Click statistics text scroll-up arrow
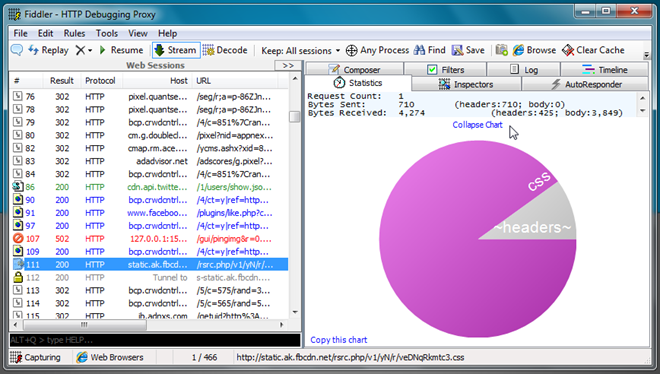The height and width of the screenshot is (374, 660). click(x=643, y=98)
